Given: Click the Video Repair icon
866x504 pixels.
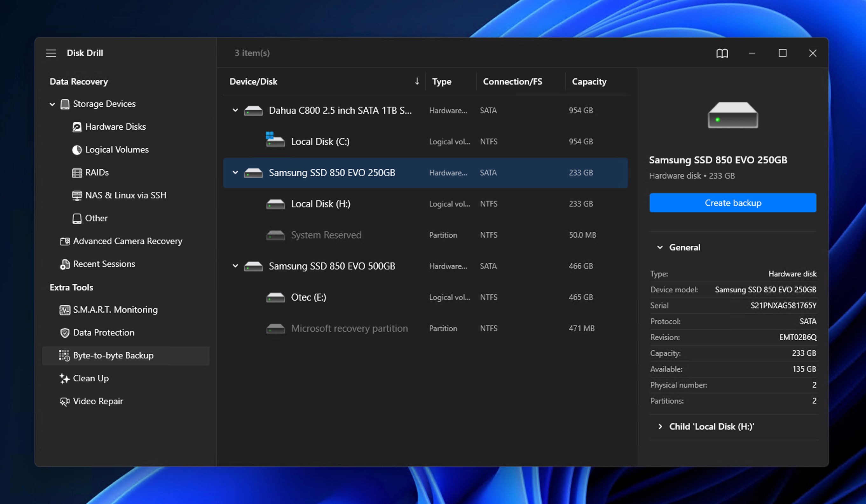Looking at the screenshot, I should pos(65,401).
